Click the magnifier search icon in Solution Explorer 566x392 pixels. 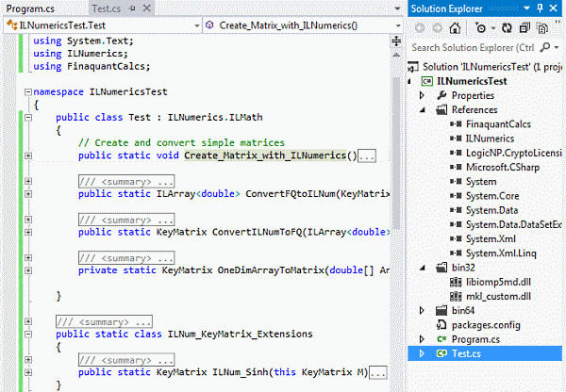[544, 47]
